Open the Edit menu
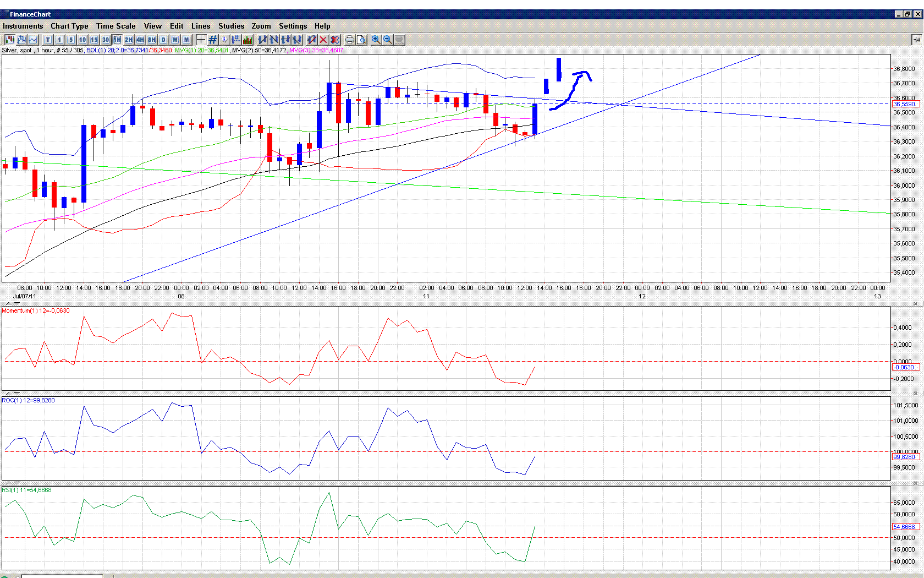The height and width of the screenshot is (578, 924). (x=177, y=26)
